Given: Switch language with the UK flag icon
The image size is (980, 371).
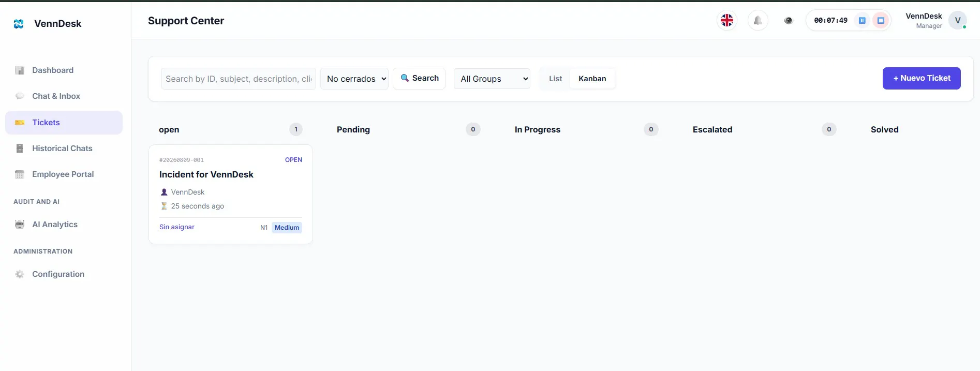Looking at the screenshot, I should click(727, 20).
